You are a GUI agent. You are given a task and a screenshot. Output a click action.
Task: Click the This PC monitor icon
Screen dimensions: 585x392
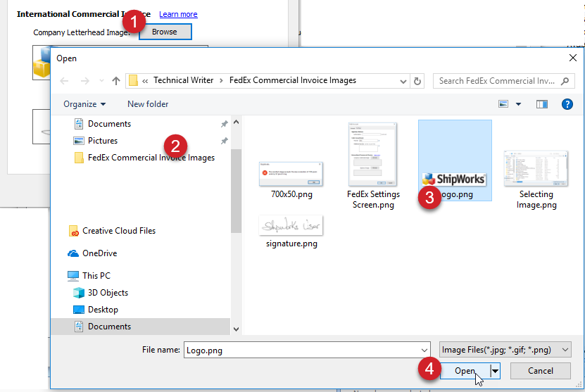pos(73,276)
